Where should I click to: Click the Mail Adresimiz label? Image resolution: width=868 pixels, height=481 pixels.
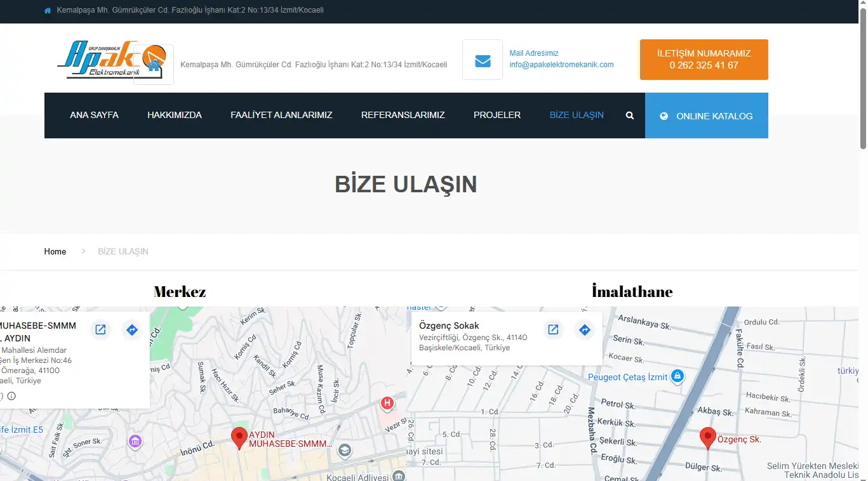click(534, 53)
